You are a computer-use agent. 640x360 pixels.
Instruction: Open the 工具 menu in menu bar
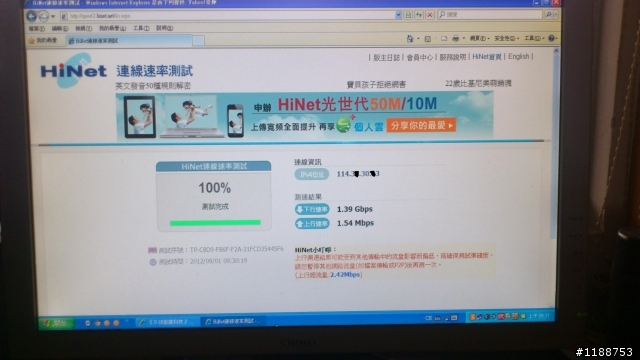(x=141, y=28)
